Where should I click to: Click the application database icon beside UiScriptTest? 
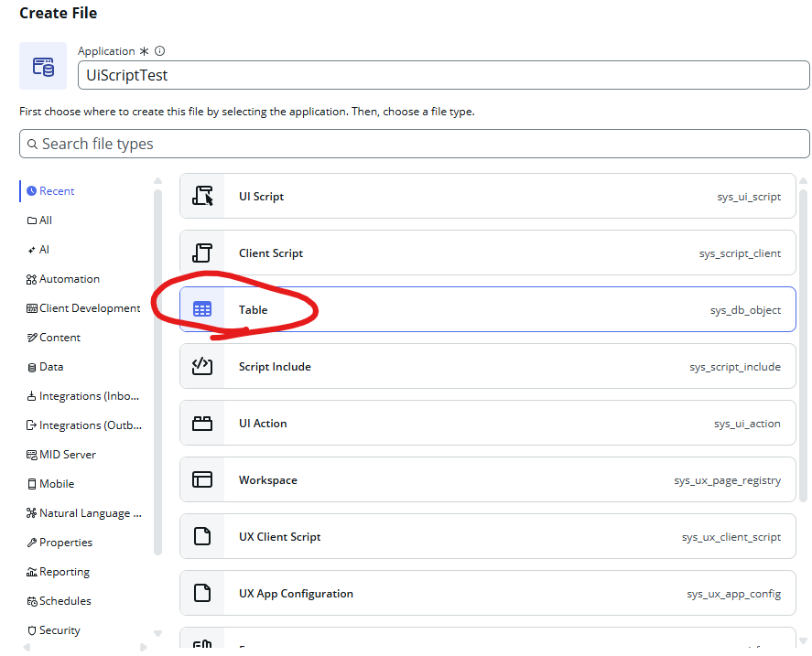pyautogui.click(x=43, y=66)
